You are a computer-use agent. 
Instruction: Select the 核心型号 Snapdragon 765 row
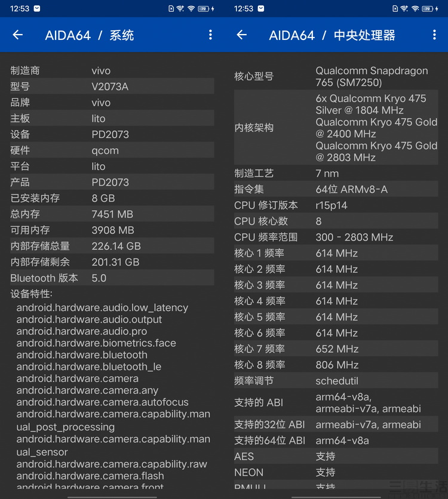pos(336,76)
